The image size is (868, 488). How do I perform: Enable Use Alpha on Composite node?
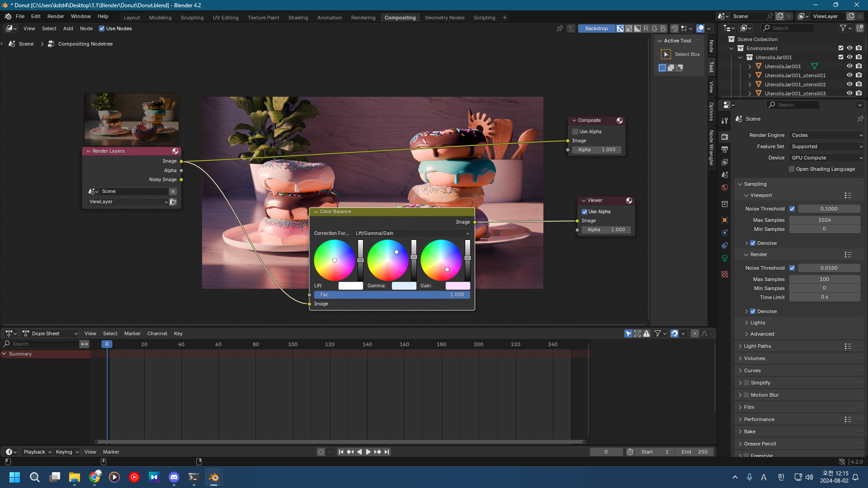point(576,131)
